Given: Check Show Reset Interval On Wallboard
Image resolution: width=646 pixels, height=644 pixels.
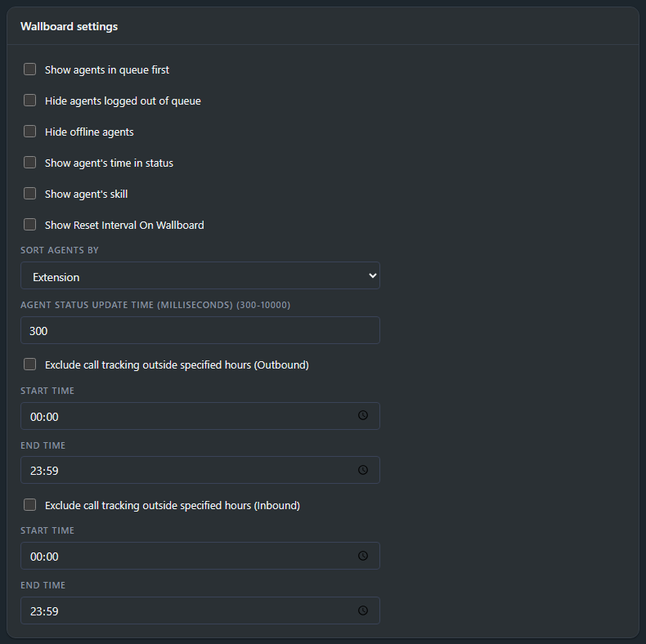Looking at the screenshot, I should pos(29,225).
